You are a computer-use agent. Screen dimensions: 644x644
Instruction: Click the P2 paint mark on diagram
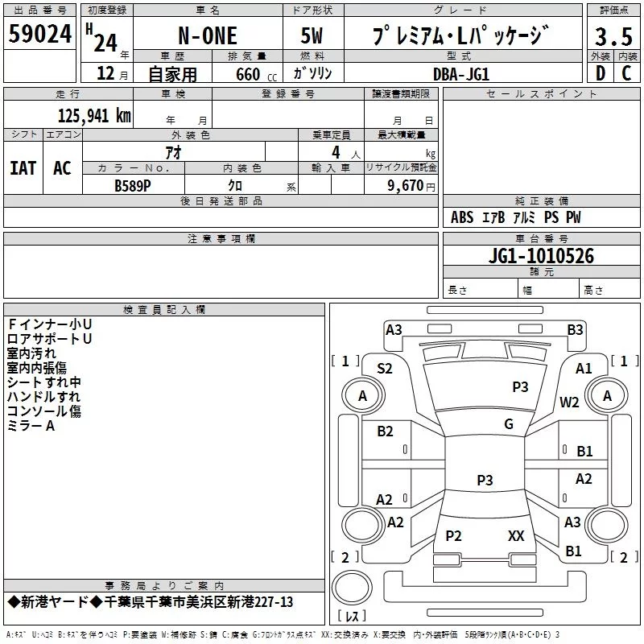click(x=453, y=536)
